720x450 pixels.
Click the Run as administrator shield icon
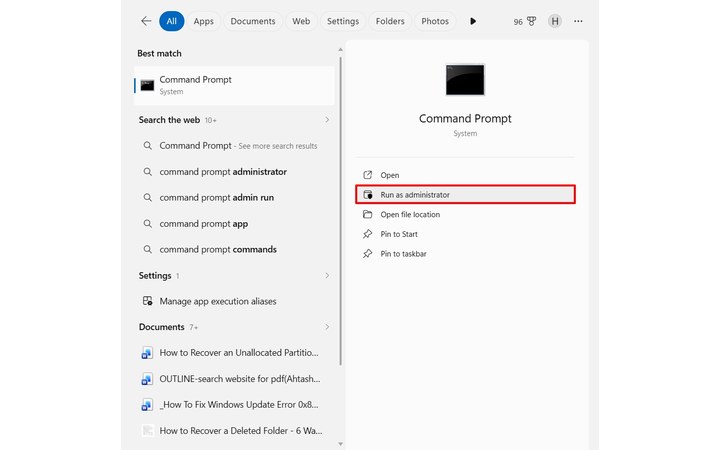tap(368, 195)
